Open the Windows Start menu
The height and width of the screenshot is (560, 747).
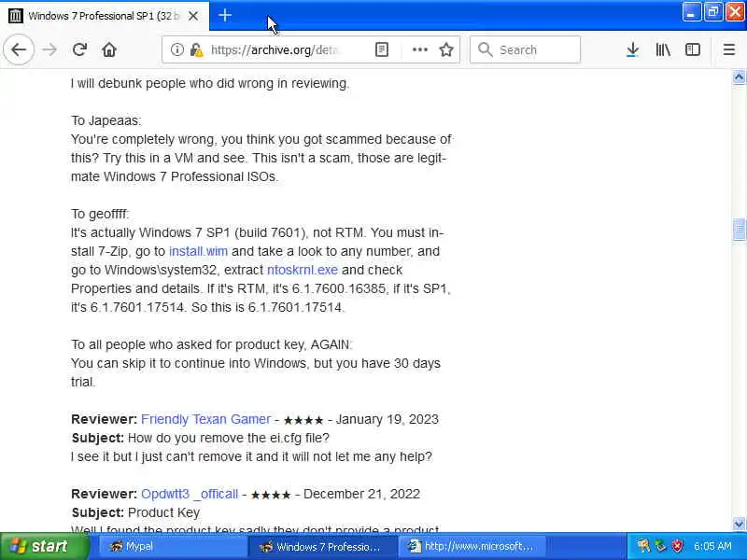click(x=44, y=546)
